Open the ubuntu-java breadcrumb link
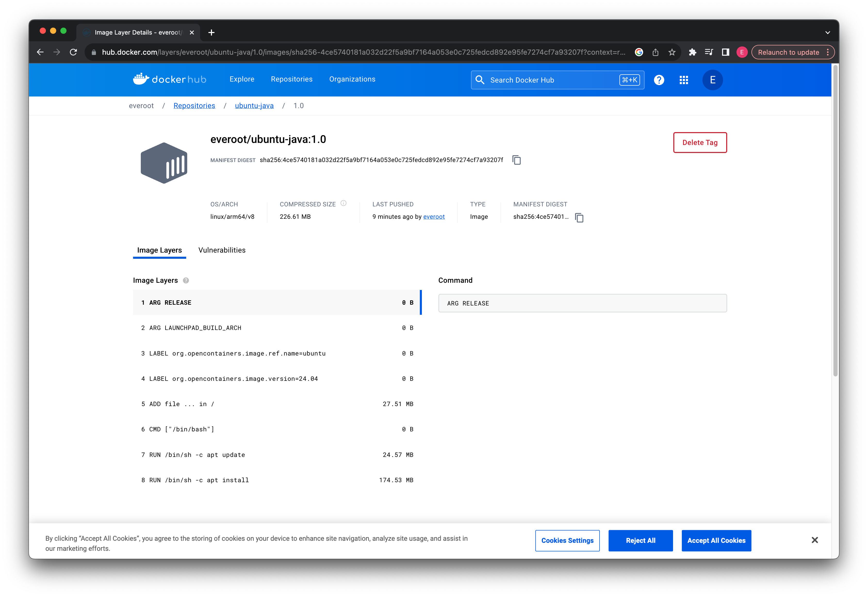868x597 pixels. (x=254, y=106)
